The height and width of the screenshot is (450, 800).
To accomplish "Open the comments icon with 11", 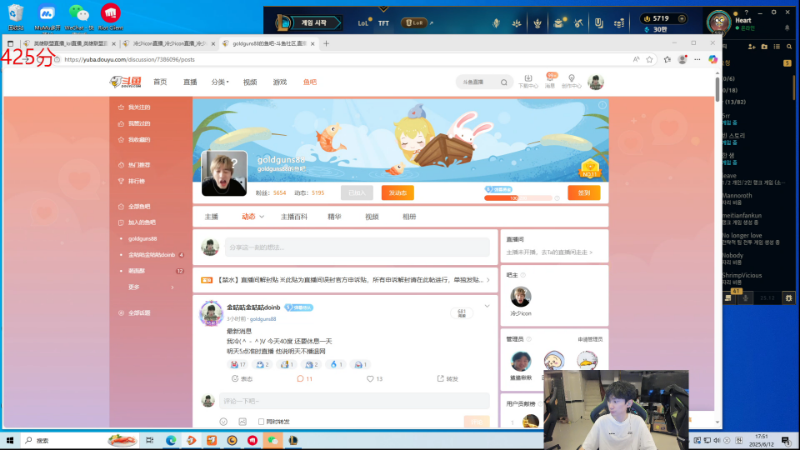I will (x=305, y=379).
